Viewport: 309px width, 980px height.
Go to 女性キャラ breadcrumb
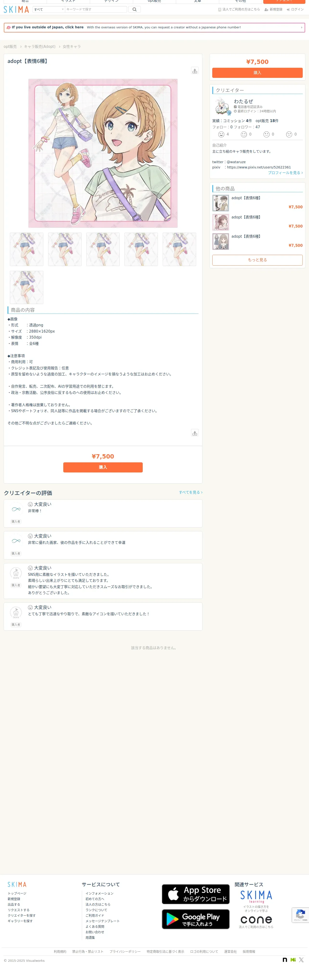[x=72, y=46]
